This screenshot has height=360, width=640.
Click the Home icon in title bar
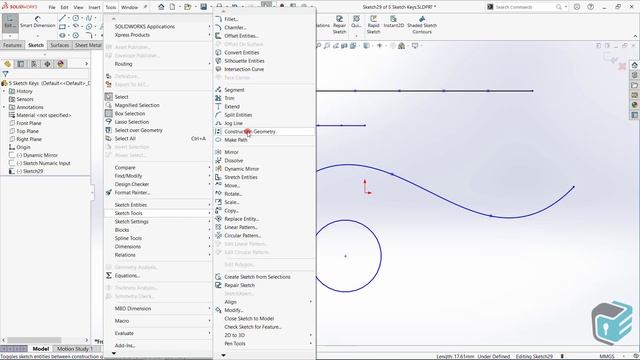(161, 7)
